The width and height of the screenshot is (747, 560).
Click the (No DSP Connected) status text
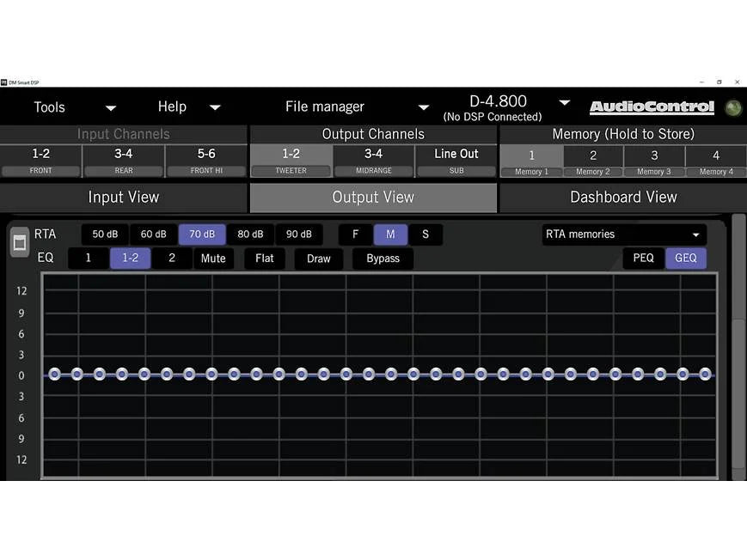pyautogui.click(x=492, y=117)
